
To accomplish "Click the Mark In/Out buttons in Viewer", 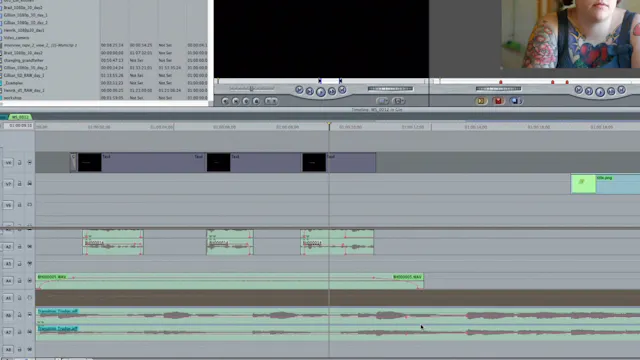I will click(271, 101).
